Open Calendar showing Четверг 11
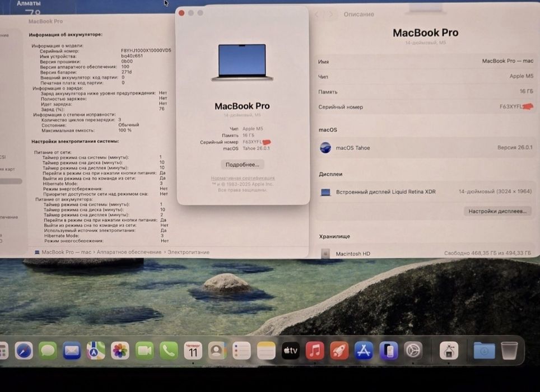Screen dimensions: 540x392 (x=193, y=351)
